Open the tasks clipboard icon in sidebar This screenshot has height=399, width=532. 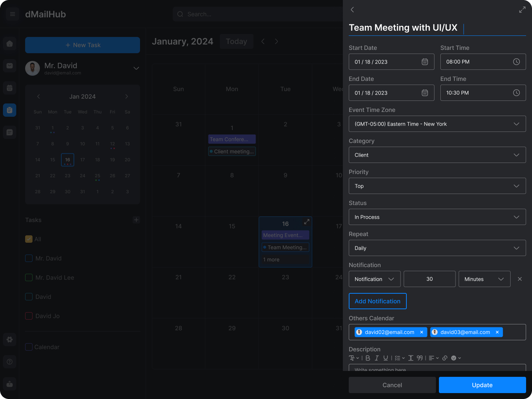tap(10, 110)
